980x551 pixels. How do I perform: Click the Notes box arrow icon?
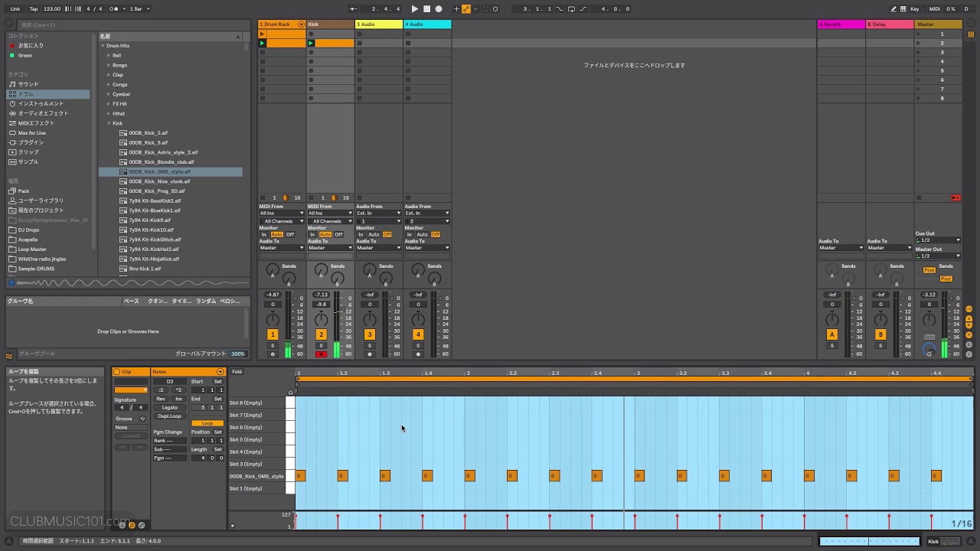pos(220,372)
